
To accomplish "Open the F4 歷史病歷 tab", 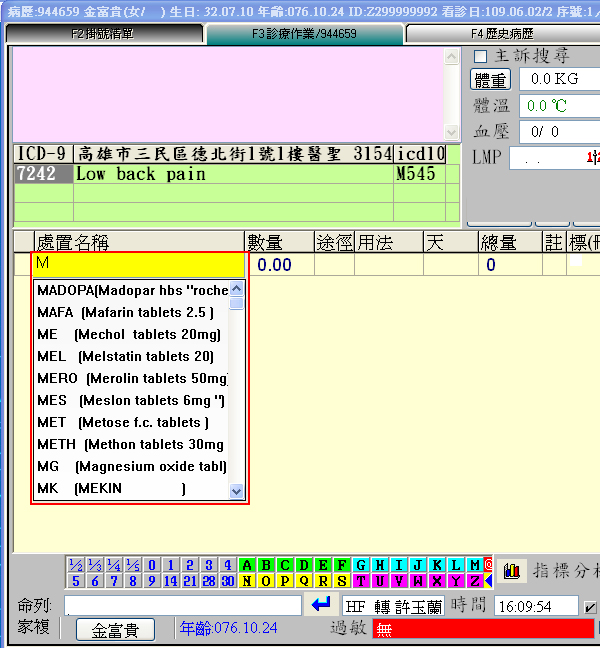I will 502,34.
